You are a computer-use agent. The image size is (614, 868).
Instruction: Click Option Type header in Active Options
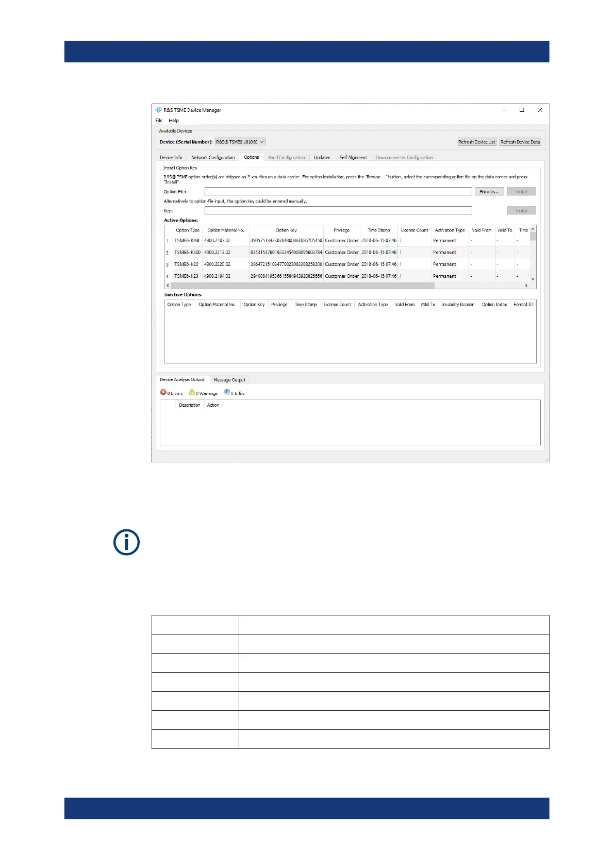188,230
